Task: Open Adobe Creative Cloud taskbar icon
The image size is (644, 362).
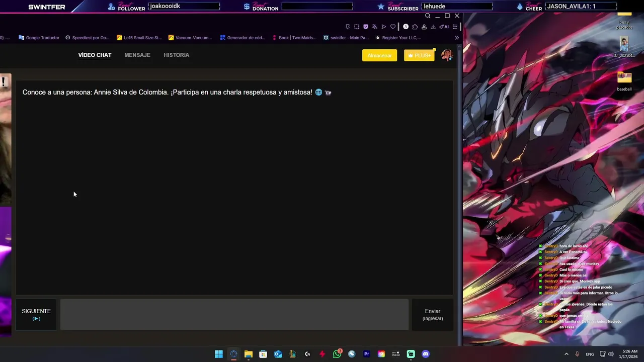Action: 381,354
